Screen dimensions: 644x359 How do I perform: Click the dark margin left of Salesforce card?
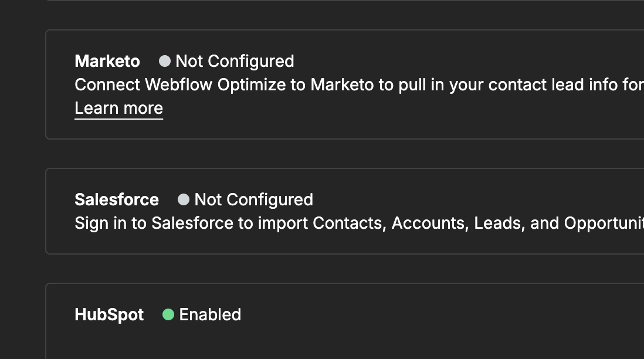[22, 211]
